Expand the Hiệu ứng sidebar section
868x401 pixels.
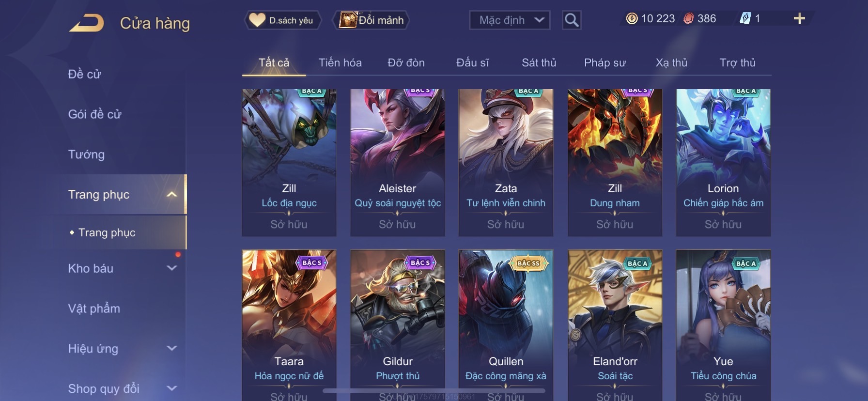coord(171,348)
